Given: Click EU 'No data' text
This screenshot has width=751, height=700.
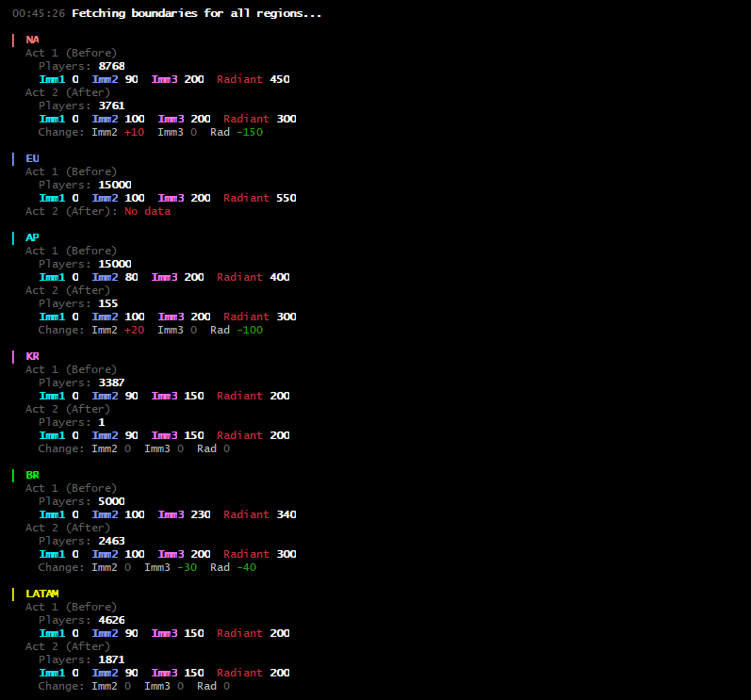Looking at the screenshot, I should 148,211.
